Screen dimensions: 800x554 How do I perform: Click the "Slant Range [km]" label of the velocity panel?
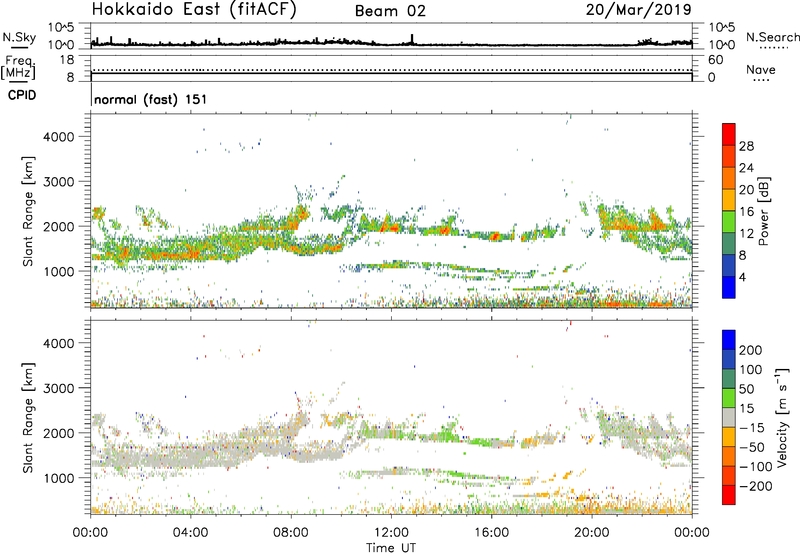[28, 418]
